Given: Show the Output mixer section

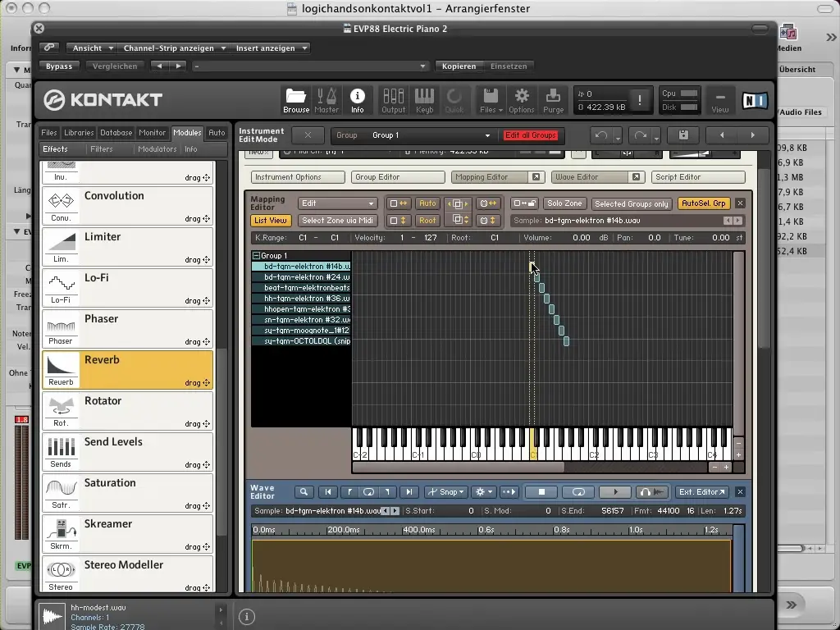Looking at the screenshot, I should (393, 100).
